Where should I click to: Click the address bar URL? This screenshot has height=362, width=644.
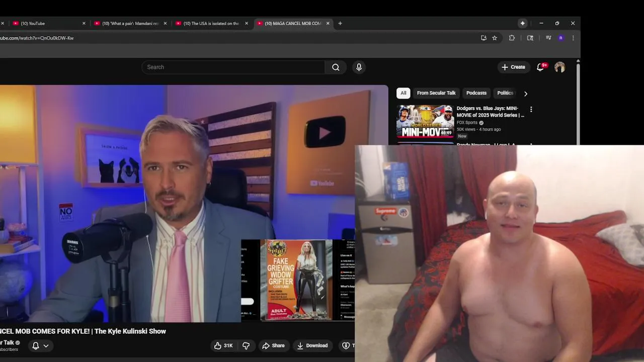tap(37, 38)
